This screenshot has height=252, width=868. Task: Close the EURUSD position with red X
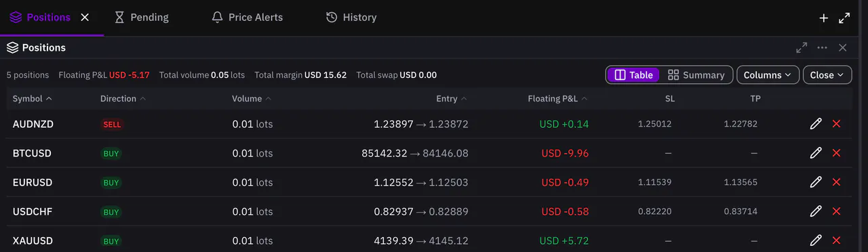coord(836,182)
